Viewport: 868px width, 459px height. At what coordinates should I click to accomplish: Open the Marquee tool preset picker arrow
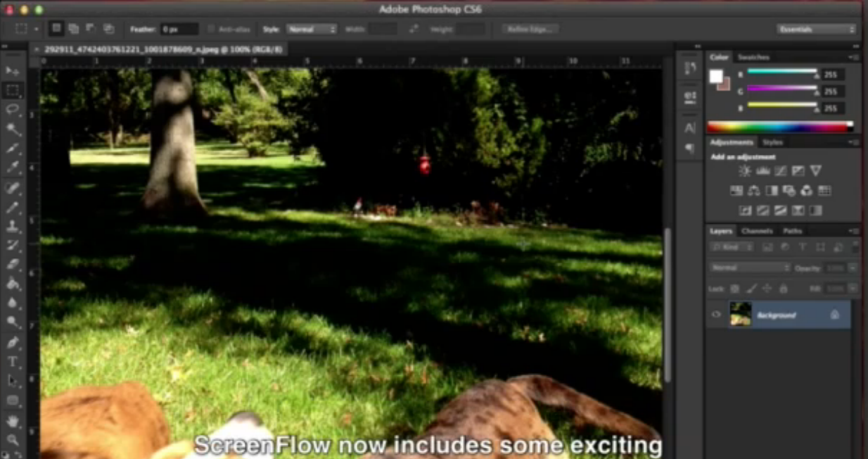click(36, 29)
